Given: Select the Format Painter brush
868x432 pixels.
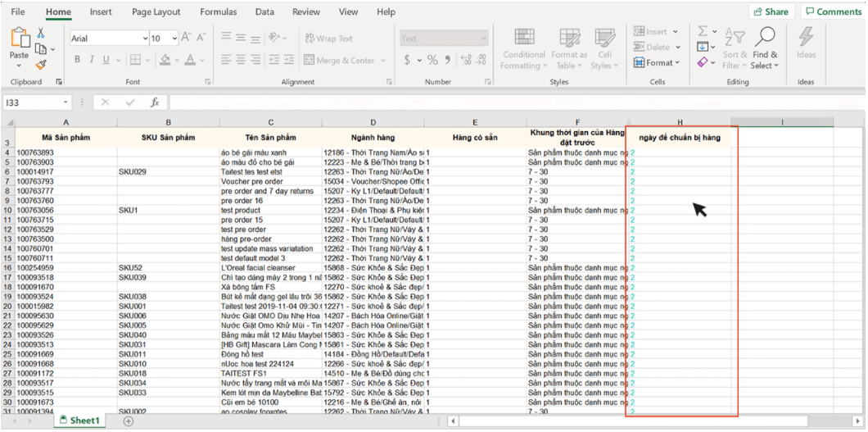Looking at the screenshot, I should [40, 64].
